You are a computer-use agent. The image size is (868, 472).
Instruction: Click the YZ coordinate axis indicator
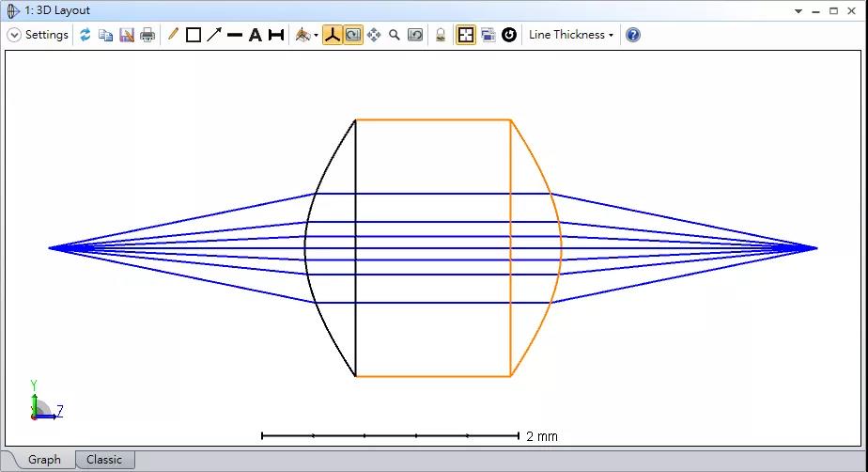[x=47, y=401]
